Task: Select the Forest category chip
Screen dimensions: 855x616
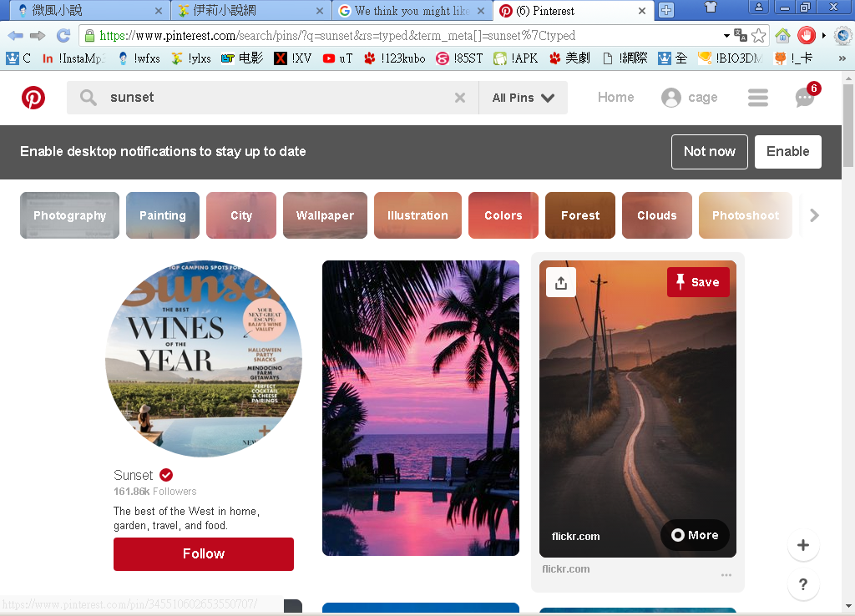Action: tap(580, 215)
